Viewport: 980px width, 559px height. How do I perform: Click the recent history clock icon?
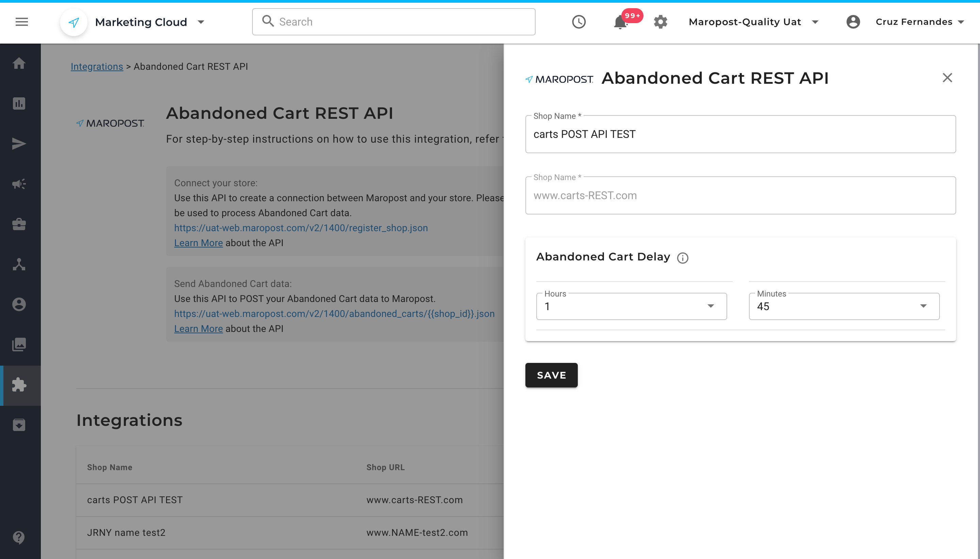tap(578, 22)
